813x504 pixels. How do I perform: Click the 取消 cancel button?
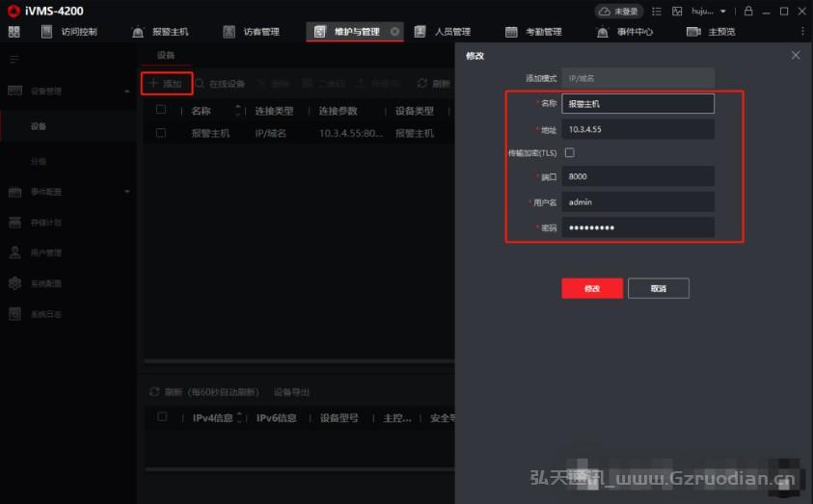[658, 288]
